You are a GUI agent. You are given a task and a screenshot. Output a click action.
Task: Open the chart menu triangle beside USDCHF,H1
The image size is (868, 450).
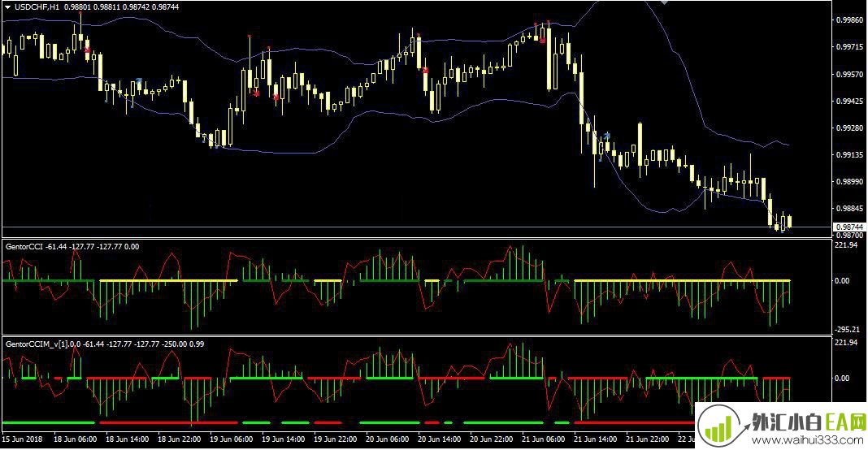(x=8, y=7)
